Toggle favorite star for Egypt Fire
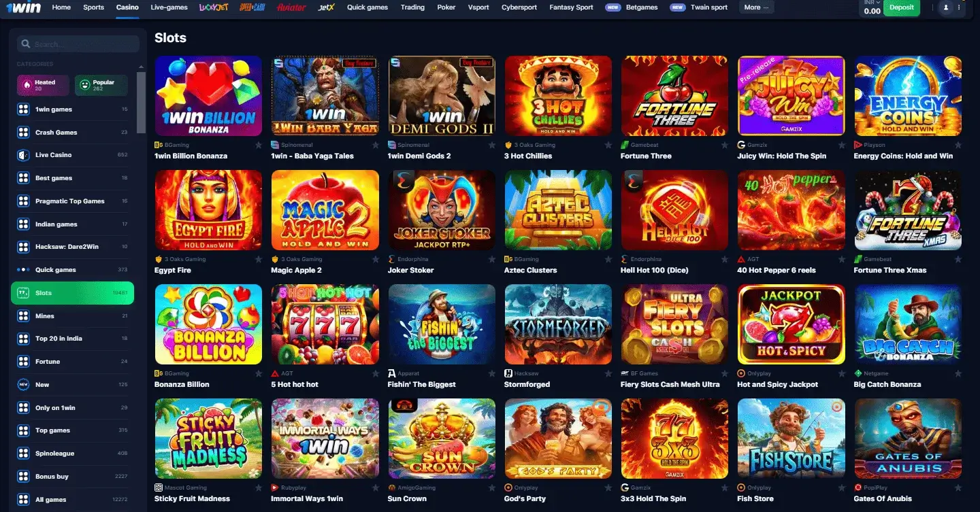980x512 pixels. pos(259,259)
